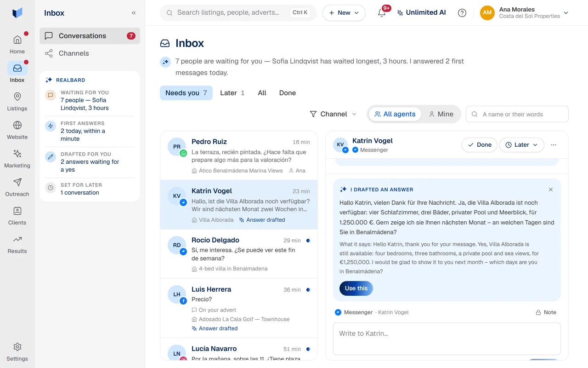Click 4-bed villa in Benalmadena
Screen dimensions: 588x368
click(x=230, y=269)
